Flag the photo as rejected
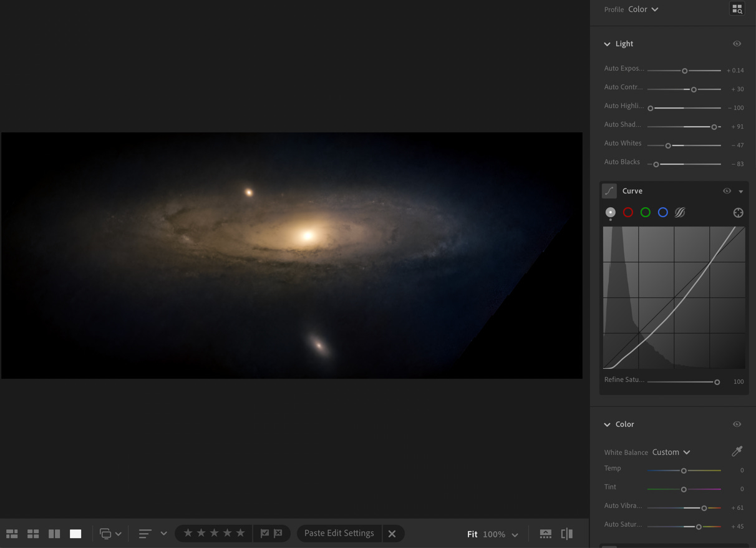The width and height of the screenshot is (756, 548). pos(278,533)
